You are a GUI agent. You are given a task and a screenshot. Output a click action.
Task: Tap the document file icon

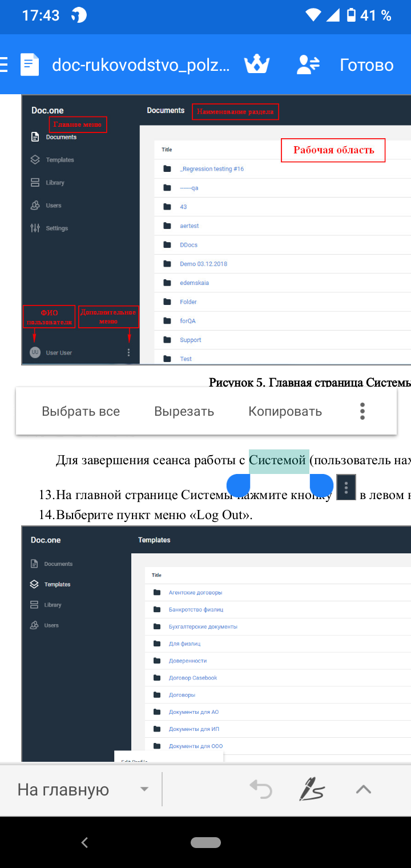pos(30,65)
